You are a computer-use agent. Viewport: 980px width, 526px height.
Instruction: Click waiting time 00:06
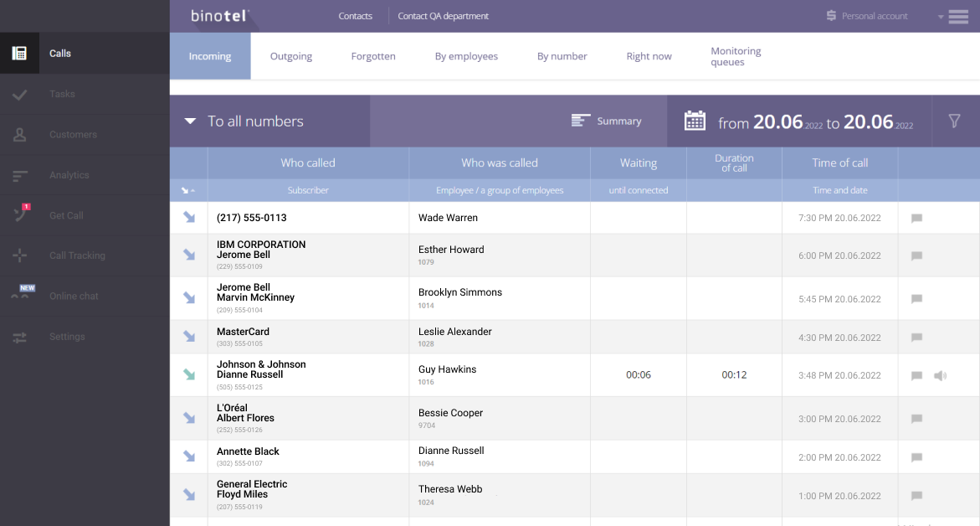click(638, 374)
